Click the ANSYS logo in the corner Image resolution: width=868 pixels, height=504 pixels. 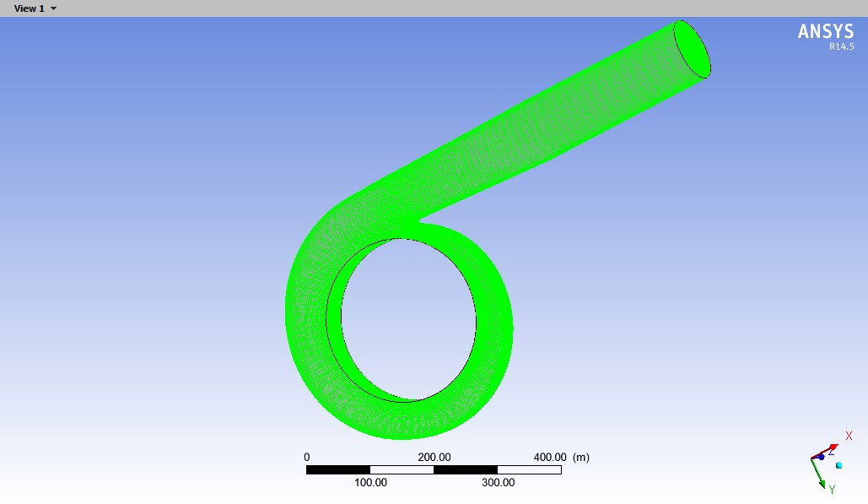(x=825, y=31)
